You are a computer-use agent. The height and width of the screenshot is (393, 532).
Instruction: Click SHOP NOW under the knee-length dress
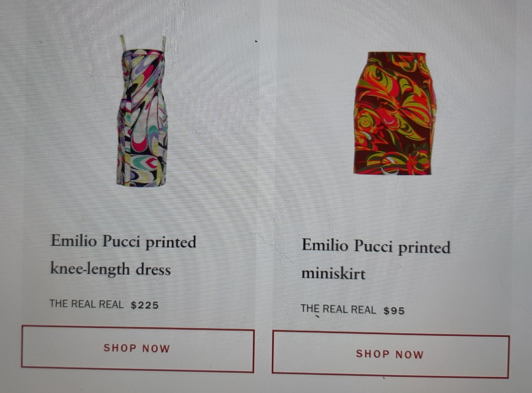coord(138,348)
